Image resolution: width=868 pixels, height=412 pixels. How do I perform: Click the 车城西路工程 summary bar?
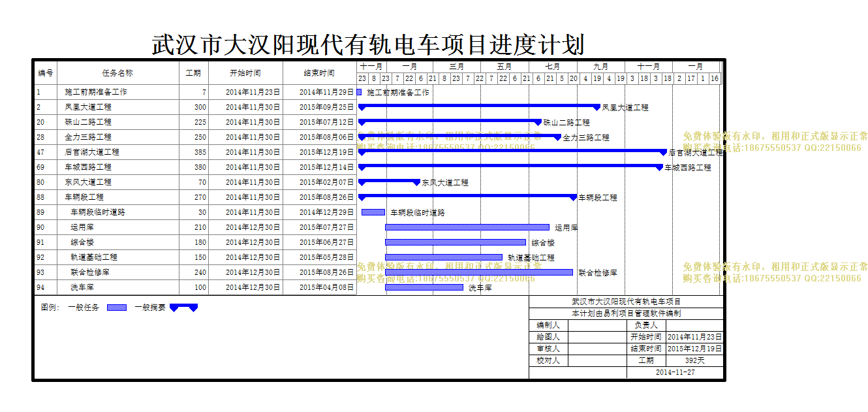pyautogui.click(x=511, y=166)
